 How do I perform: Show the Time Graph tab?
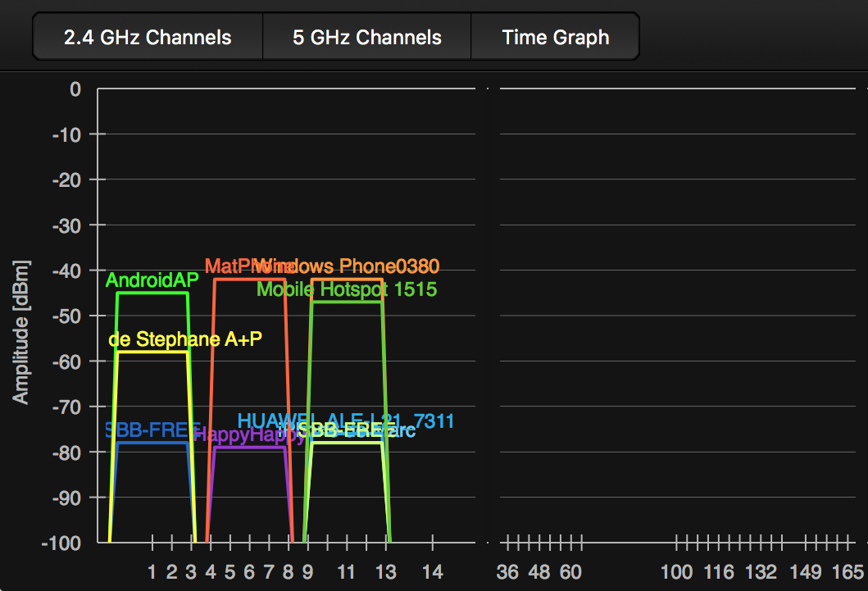(555, 37)
